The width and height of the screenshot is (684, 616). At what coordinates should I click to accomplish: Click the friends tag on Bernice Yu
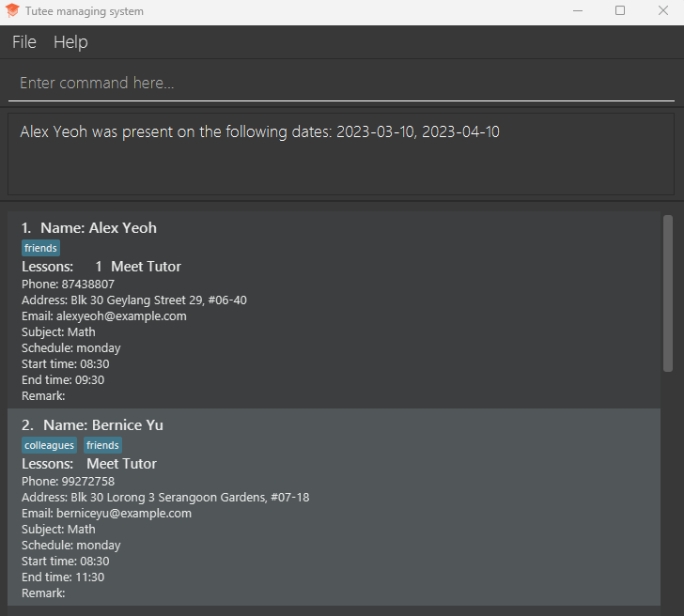tap(102, 445)
